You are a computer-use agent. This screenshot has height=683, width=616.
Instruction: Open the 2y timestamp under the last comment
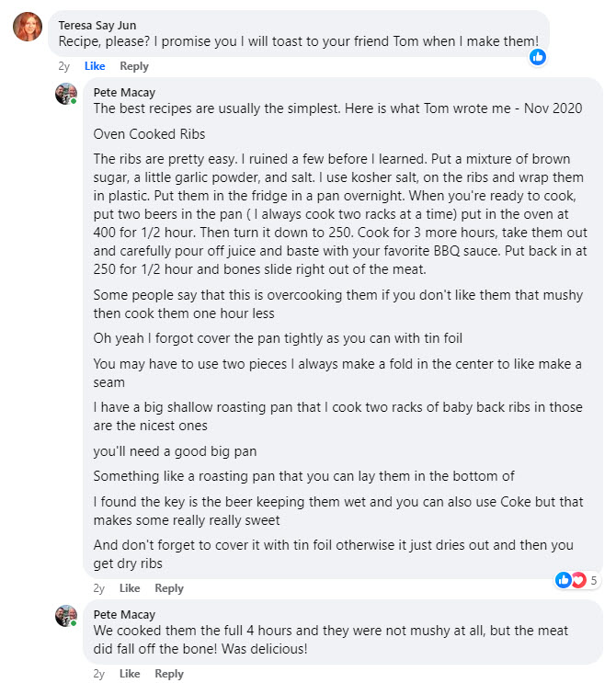pos(99,674)
